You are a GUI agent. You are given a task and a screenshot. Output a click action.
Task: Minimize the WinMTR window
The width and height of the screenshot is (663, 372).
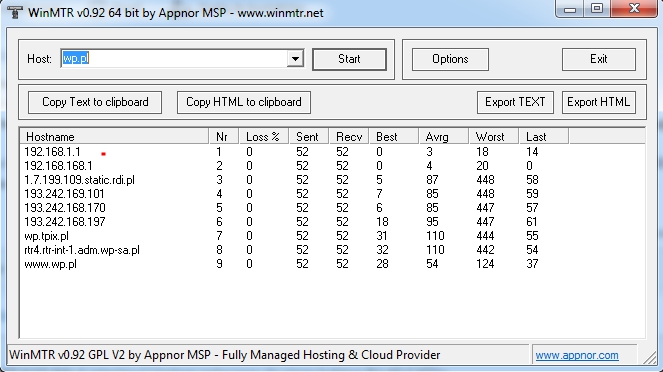(x=570, y=8)
